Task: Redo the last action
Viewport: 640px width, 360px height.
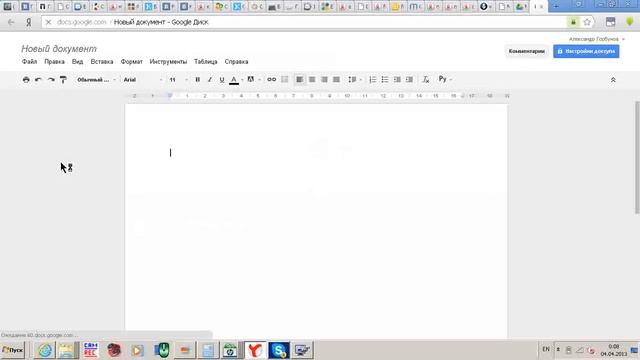Action: point(51,80)
